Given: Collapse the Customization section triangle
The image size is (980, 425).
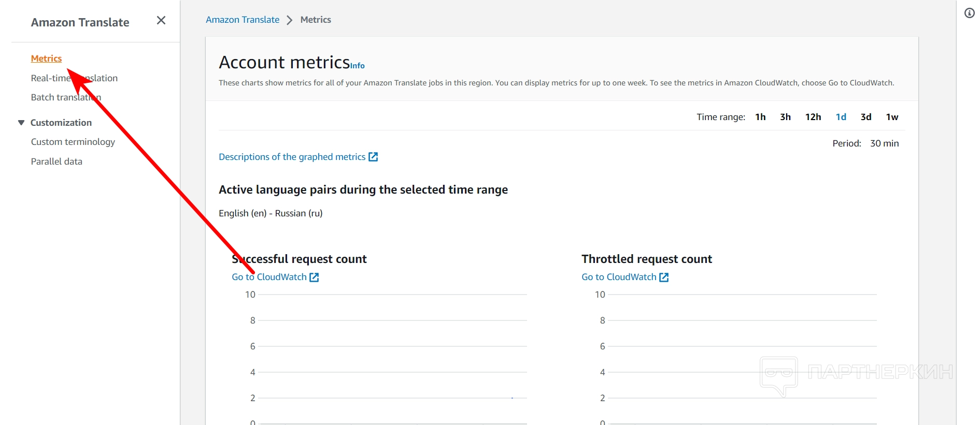Looking at the screenshot, I should 21,123.
